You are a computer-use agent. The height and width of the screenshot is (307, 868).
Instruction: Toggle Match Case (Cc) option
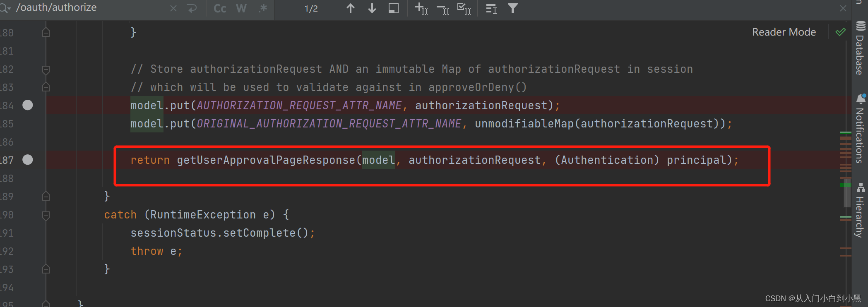click(220, 8)
